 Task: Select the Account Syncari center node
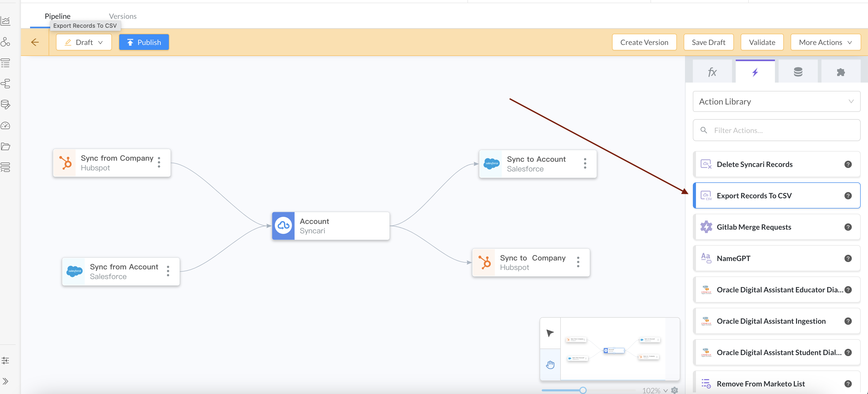point(330,226)
